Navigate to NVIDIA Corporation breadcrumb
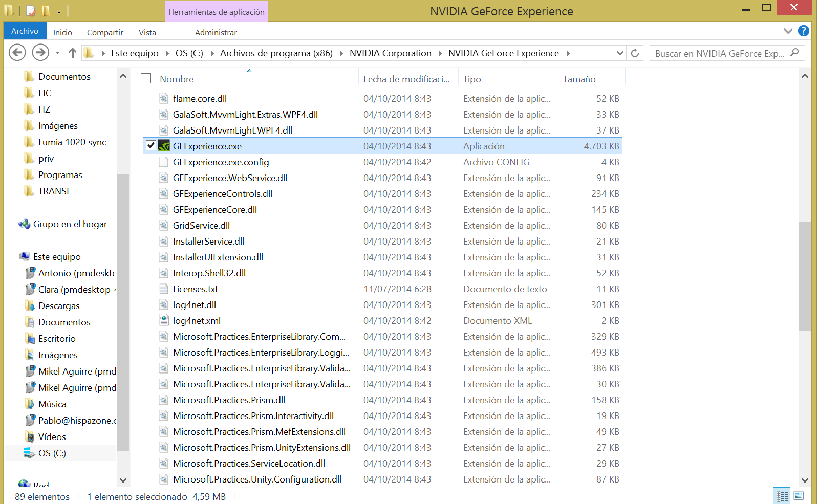The image size is (817, 504). (391, 53)
